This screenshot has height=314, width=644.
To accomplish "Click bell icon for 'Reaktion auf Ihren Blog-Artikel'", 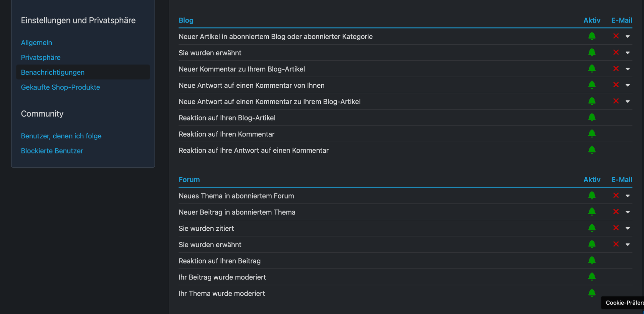I will pos(592,117).
